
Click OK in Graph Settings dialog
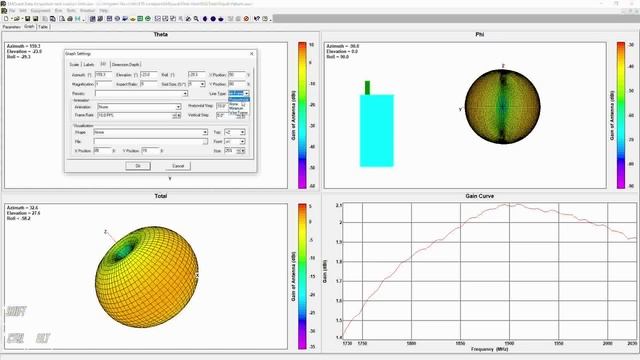click(x=138, y=166)
